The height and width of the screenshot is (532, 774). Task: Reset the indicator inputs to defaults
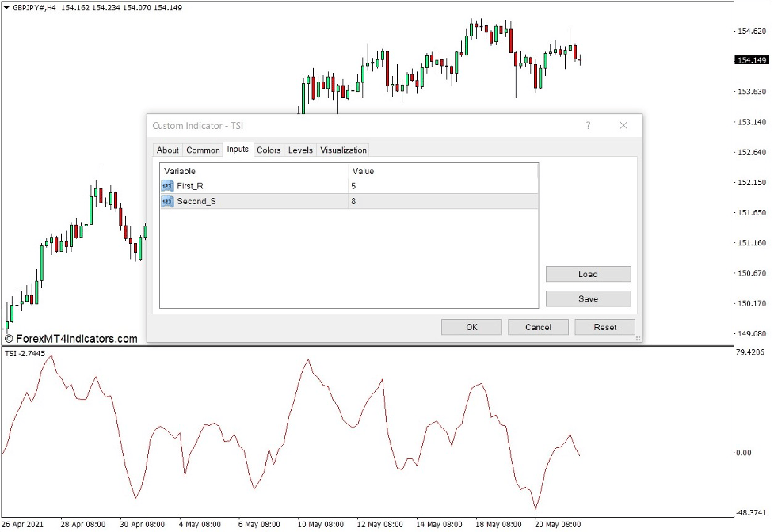[x=604, y=327]
